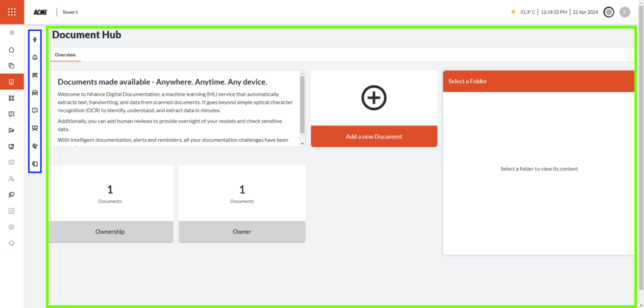Screen dimensions: 644x308
Task: Select the highlighted Document Hub sidebar icon
Action: tap(11, 82)
